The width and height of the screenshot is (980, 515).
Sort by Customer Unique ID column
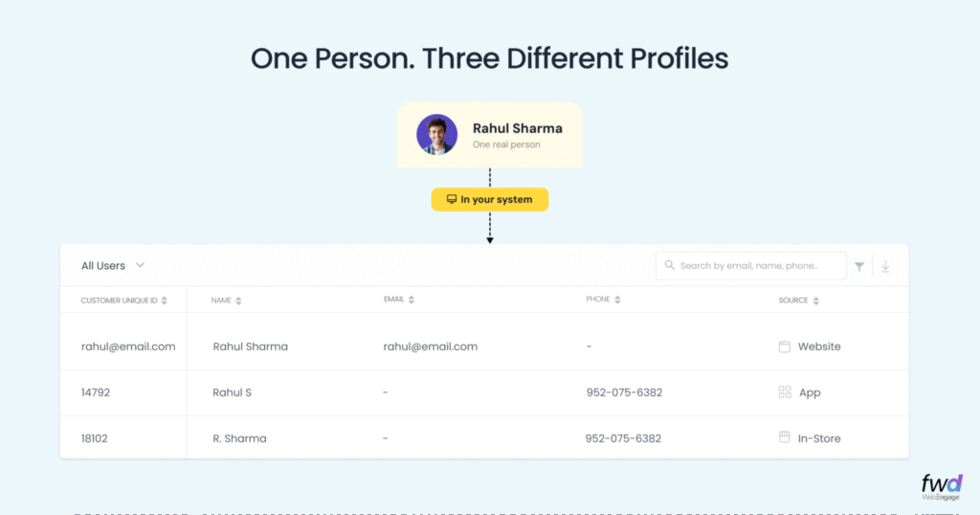pos(165,301)
